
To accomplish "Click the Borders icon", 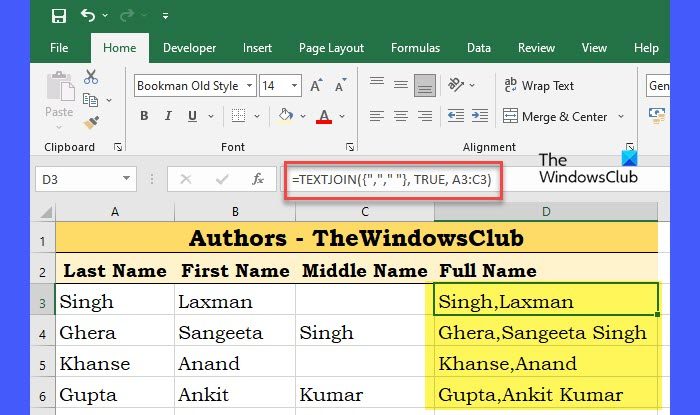I will coord(238,116).
